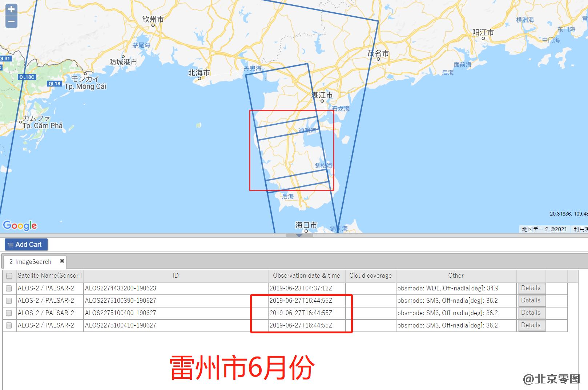Sort by the Satelite Name column header
Image resolution: width=588 pixels, height=390 pixels.
click(x=50, y=276)
